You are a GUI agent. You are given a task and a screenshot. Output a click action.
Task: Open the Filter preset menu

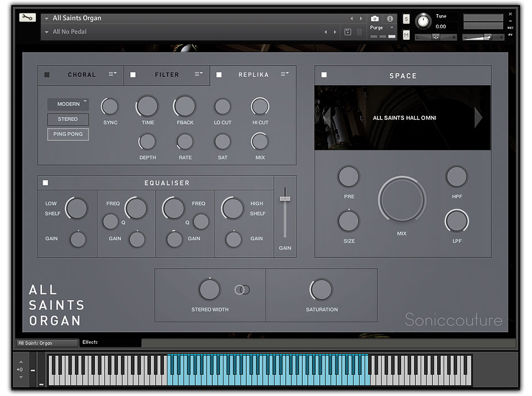tap(199, 74)
